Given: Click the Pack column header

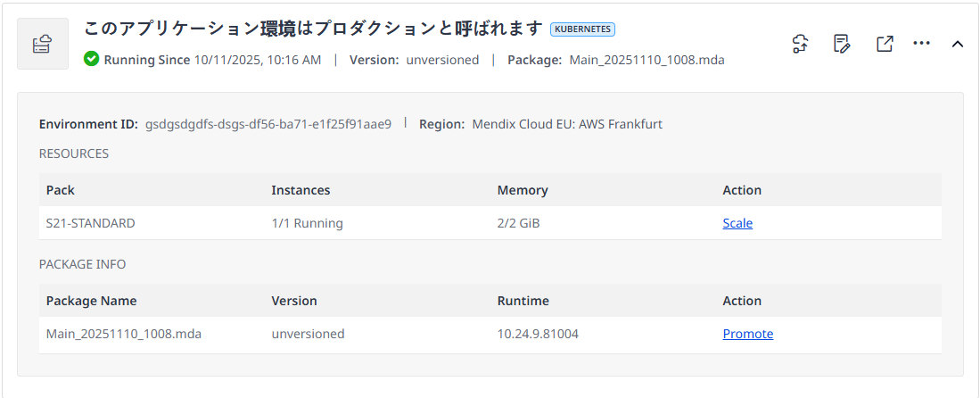Looking at the screenshot, I should tap(61, 189).
